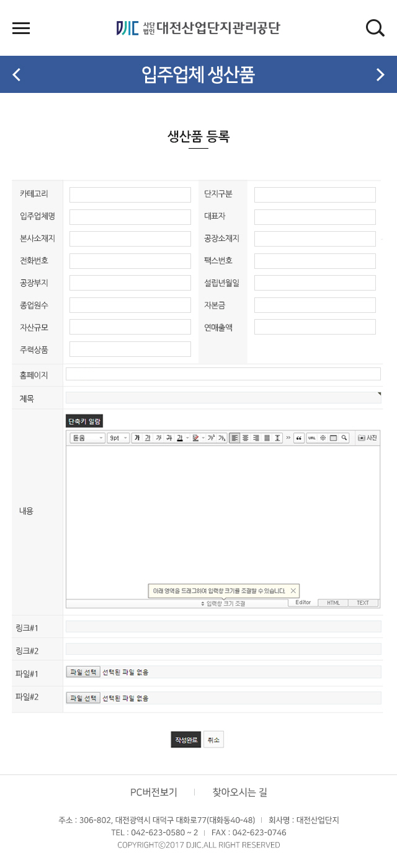Screen dimensions: 397x868
Task: Apply text background color in editor
Action: click(195, 437)
